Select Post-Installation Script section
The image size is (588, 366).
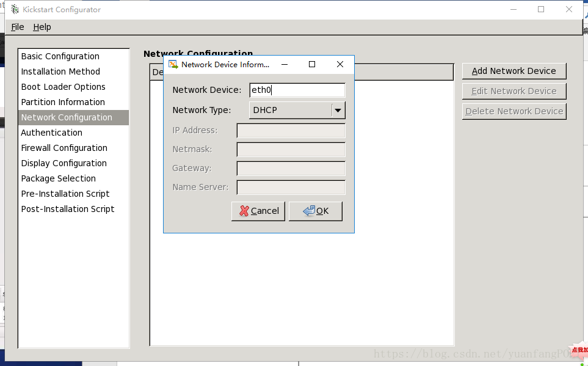pos(73,209)
